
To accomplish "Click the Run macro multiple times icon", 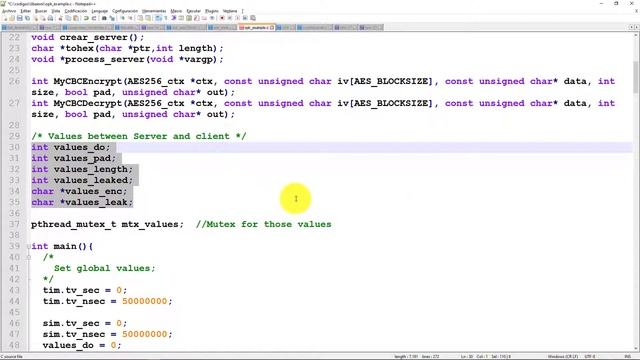I will tap(245, 18).
